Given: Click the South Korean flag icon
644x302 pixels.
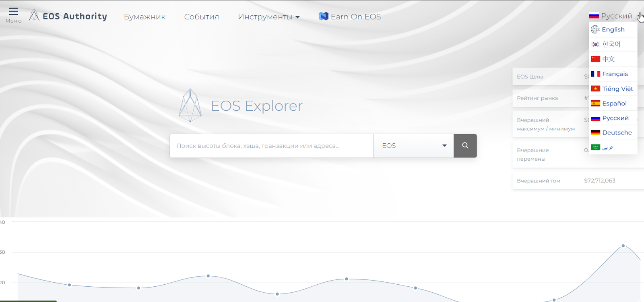Looking at the screenshot, I should click(596, 44).
